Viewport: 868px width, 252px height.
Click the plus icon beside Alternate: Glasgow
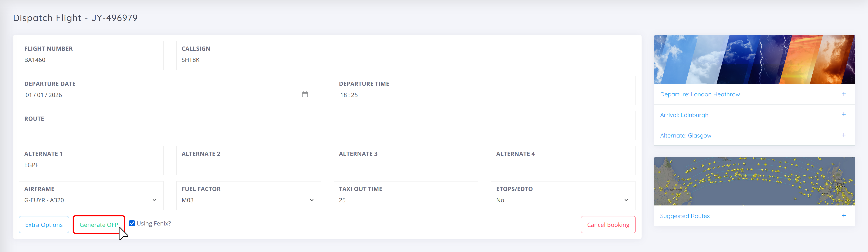click(843, 135)
